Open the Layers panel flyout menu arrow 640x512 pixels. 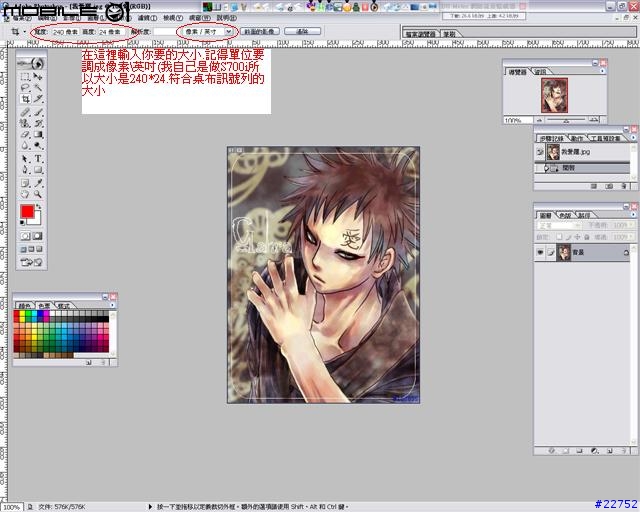[x=633, y=215]
